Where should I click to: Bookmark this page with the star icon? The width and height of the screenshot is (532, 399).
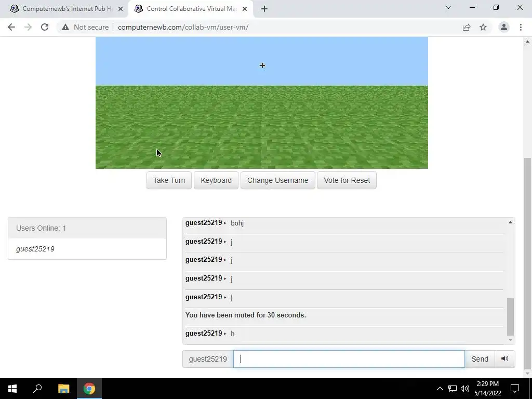pyautogui.click(x=483, y=27)
